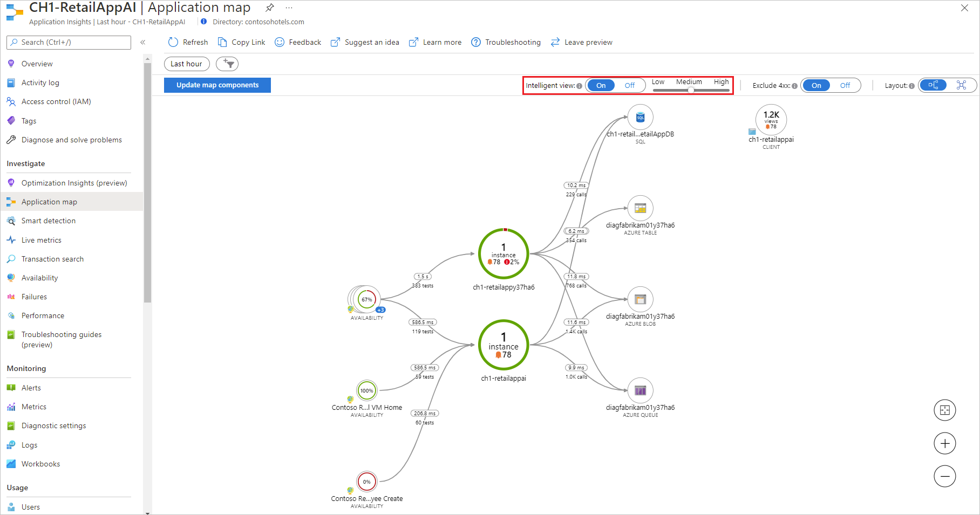This screenshot has width=980, height=515.
Task: Click Update map components button
Action: 217,85
